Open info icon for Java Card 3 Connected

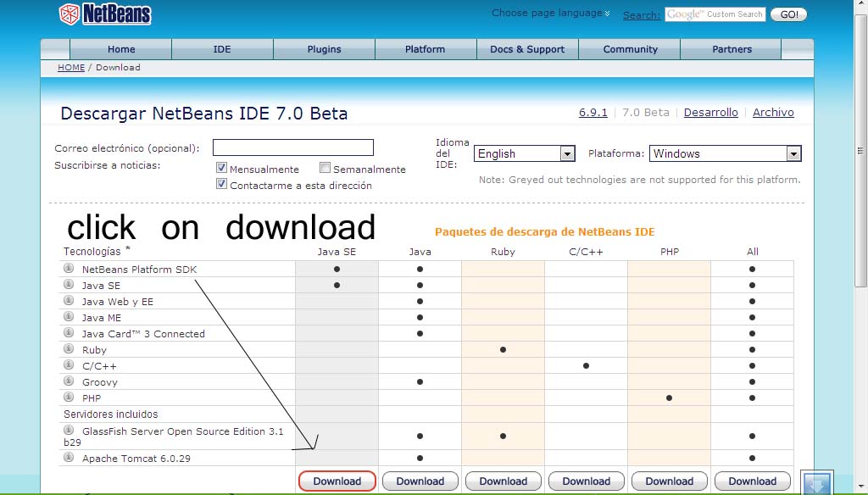coord(69,333)
